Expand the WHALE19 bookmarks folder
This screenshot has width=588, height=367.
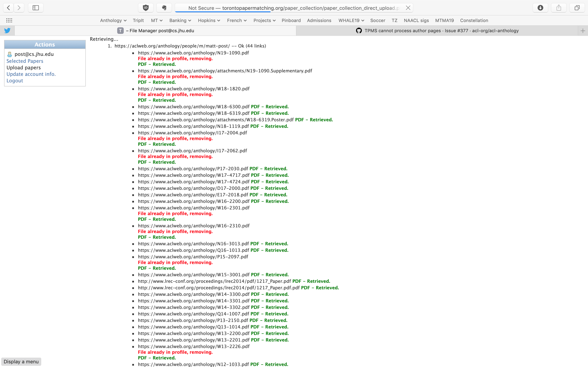[x=351, y=20]
